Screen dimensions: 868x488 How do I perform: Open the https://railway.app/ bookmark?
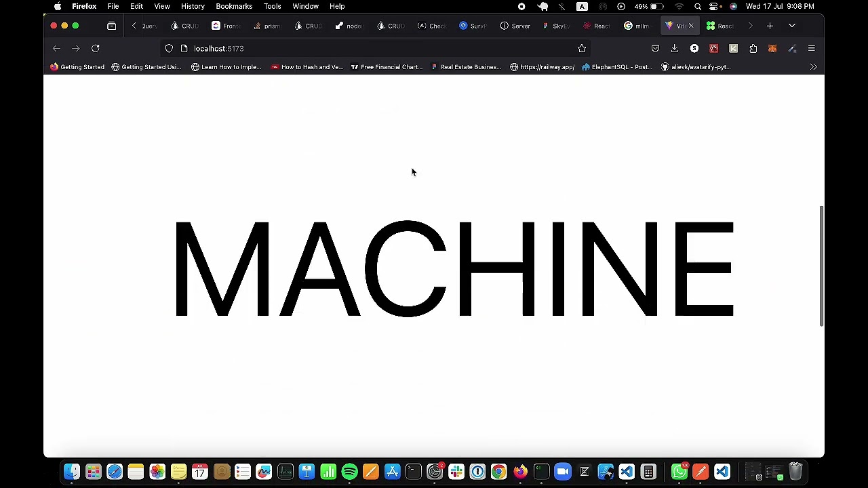[542, 66]
